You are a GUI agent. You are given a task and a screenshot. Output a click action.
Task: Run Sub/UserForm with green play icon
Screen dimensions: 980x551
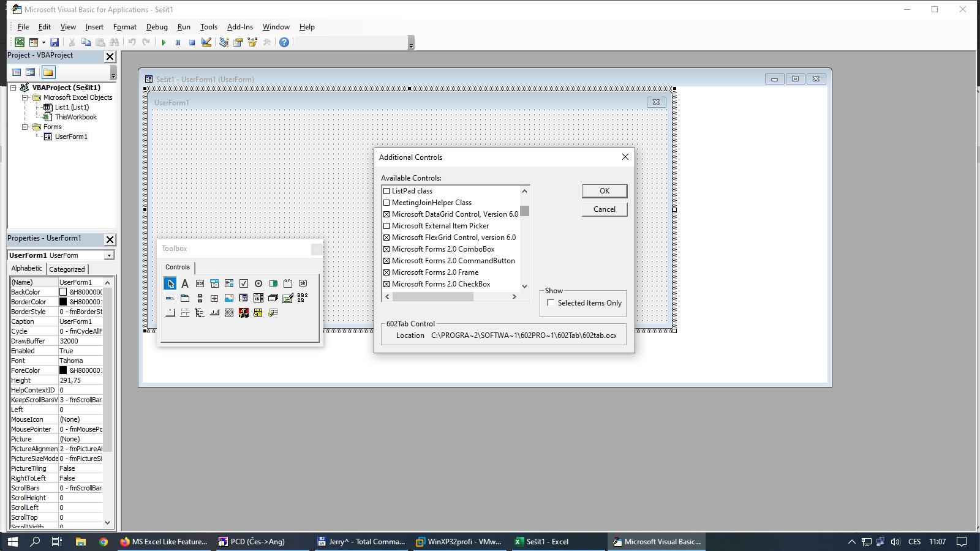click(164, 42)
